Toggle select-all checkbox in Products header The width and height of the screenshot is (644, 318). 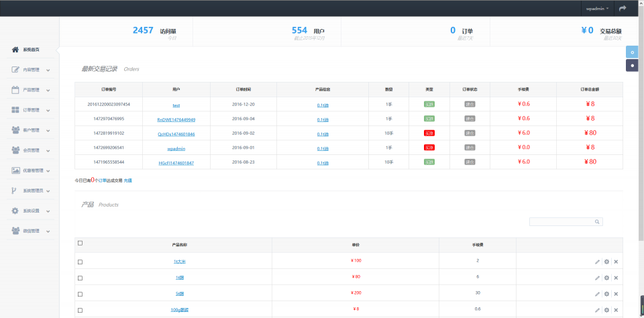80,244
